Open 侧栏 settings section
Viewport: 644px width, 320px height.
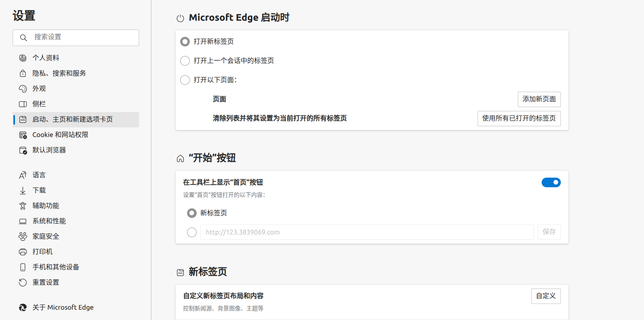76,104
